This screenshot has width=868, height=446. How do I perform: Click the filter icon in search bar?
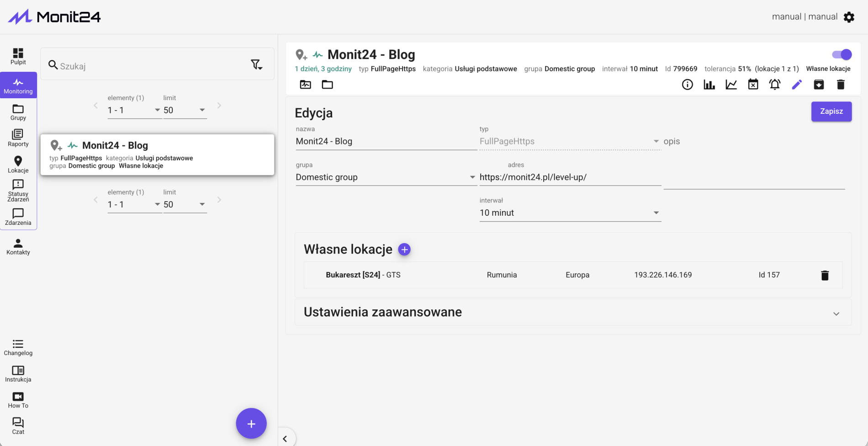pyautogui.click(x=256, y=65)
